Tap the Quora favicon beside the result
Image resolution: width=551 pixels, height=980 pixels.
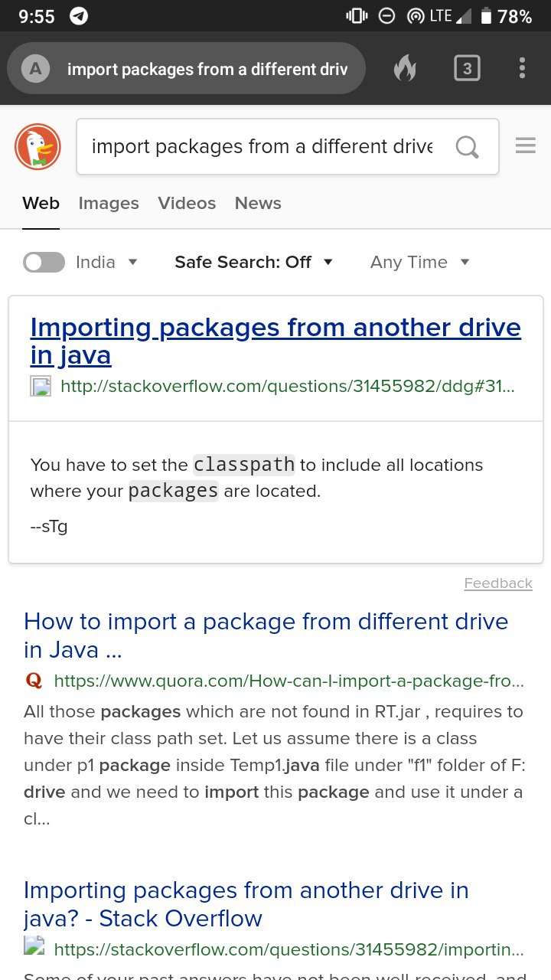(34, 680)
